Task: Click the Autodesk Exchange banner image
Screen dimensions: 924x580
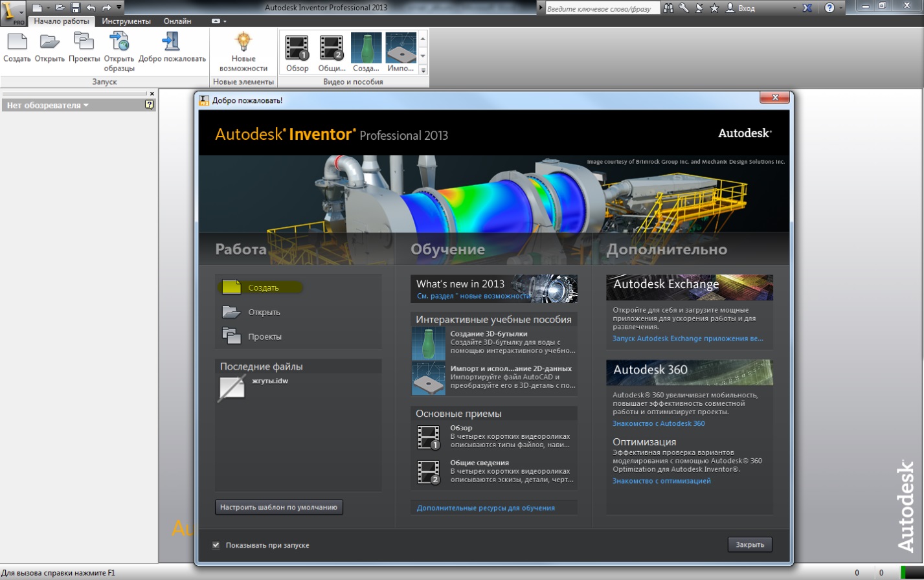Action: [690, 287]
